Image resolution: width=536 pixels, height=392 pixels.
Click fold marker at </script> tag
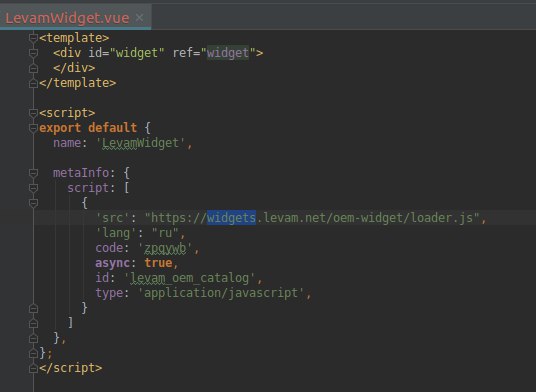33,368
